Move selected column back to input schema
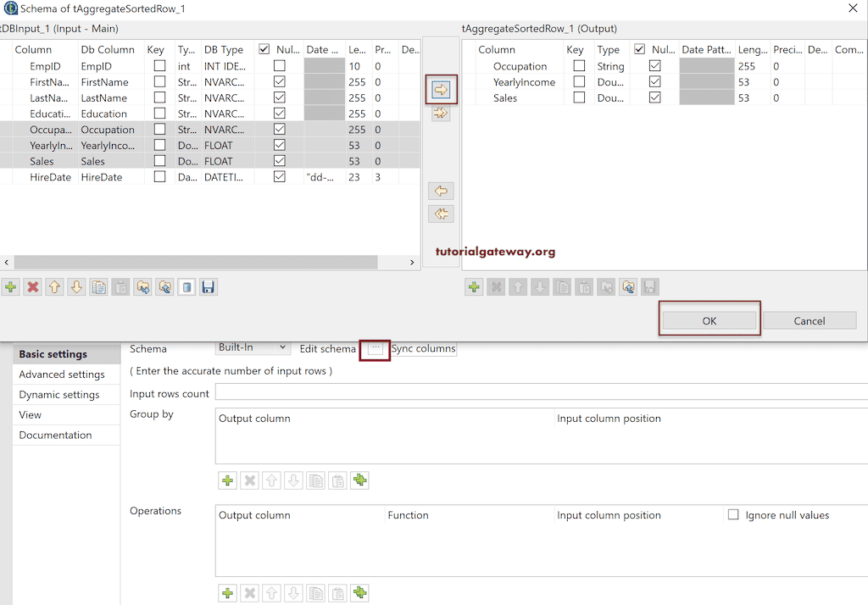Image resolution: width=868 pixels, height=605 pixels. 441,191
